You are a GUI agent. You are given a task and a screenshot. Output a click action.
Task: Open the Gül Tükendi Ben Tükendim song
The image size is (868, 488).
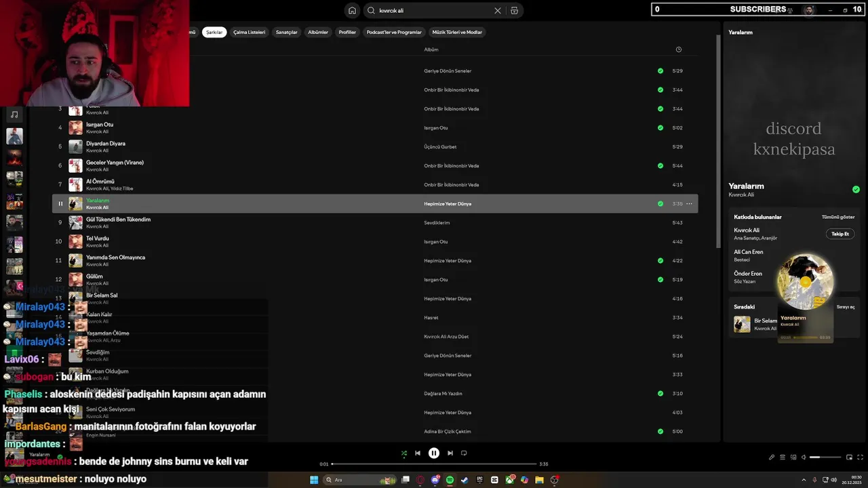118,220
